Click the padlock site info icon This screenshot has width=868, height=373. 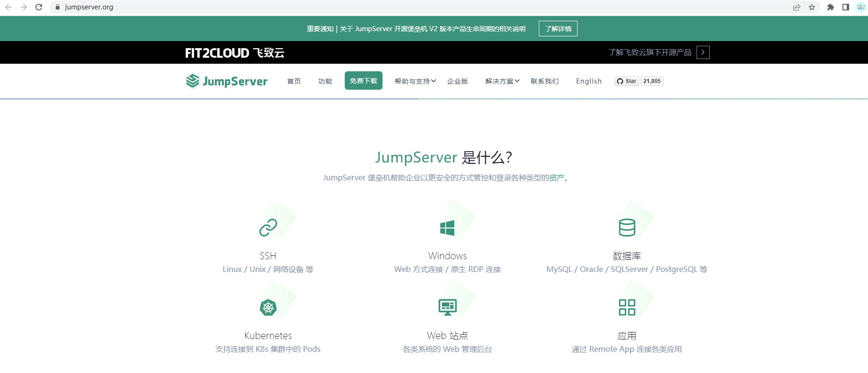(x=58, y=7)
